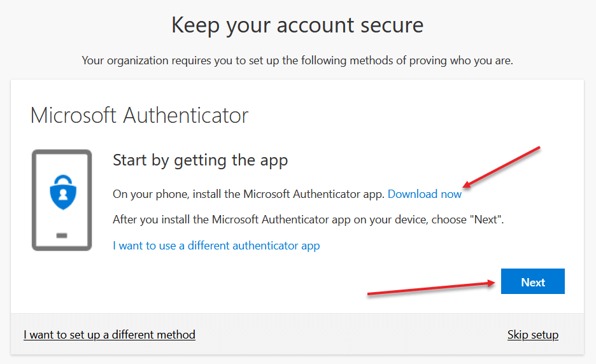Open "I want to set up a different method"

click(x=110, y=335)
